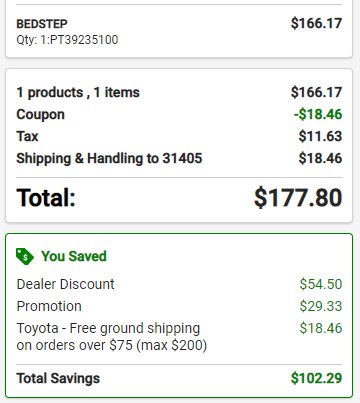Click the total savings value $102.29

316,378
